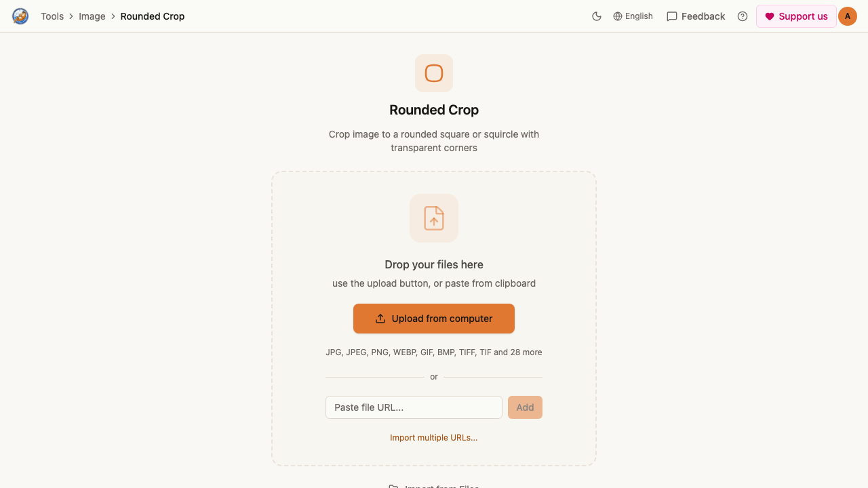
Task: Click the Rounded Crop breadcrumb
Action: click(153, 16)
